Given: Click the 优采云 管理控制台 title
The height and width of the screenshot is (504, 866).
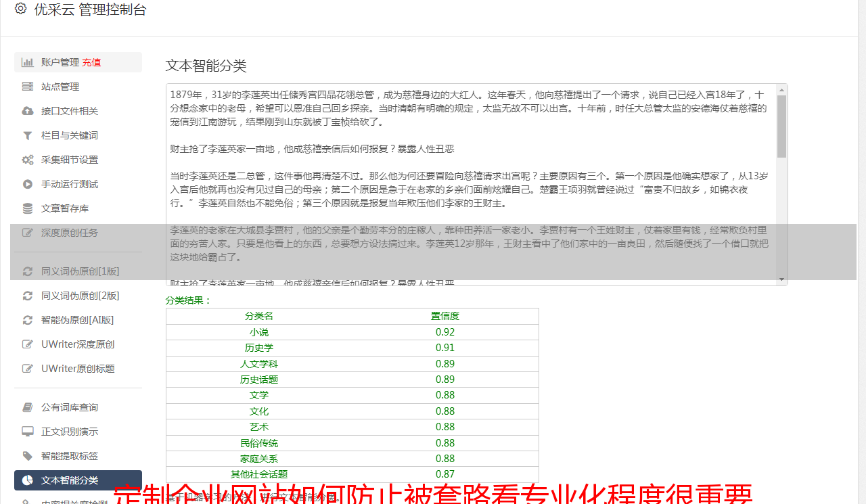Looking at the screenshot, I should 90,9.
